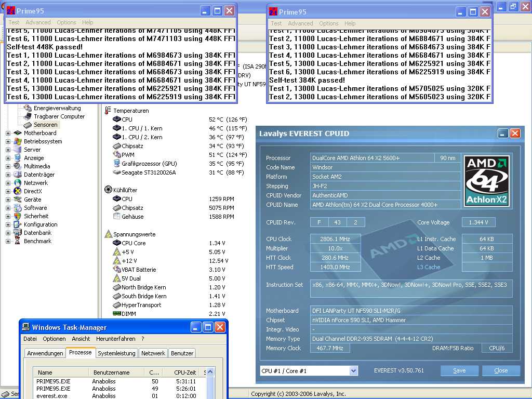532x399 pixels.
Task: Click the Tragbarer Computer laptop icon
Action: (28, 116)
